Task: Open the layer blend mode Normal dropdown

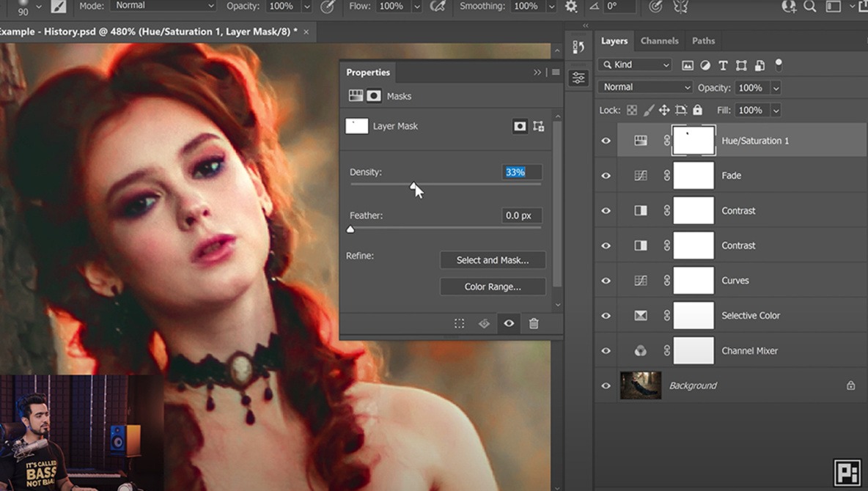Action: tap(645, 87)
